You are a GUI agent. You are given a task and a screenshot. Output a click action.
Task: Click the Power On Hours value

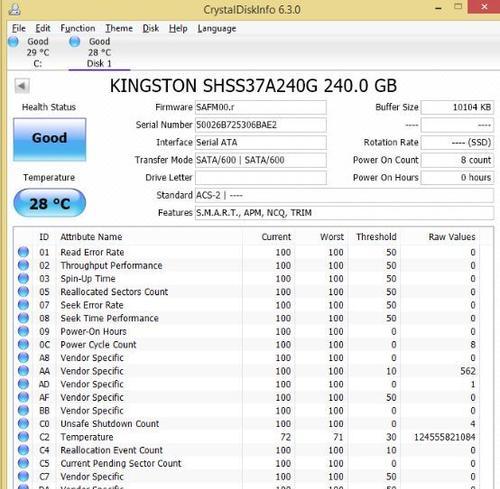pyautogui.click(x=457, y=178)
